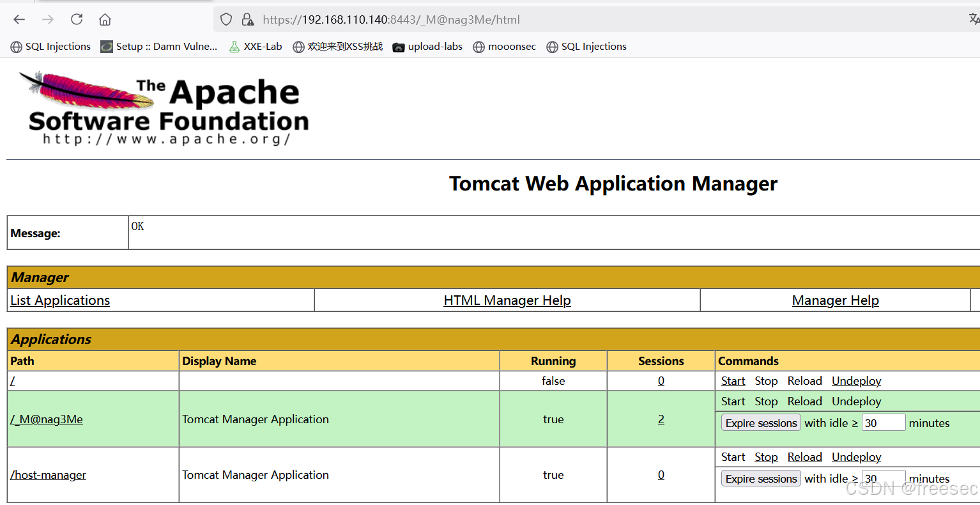Open first SQL Injections bookmark

50,47
